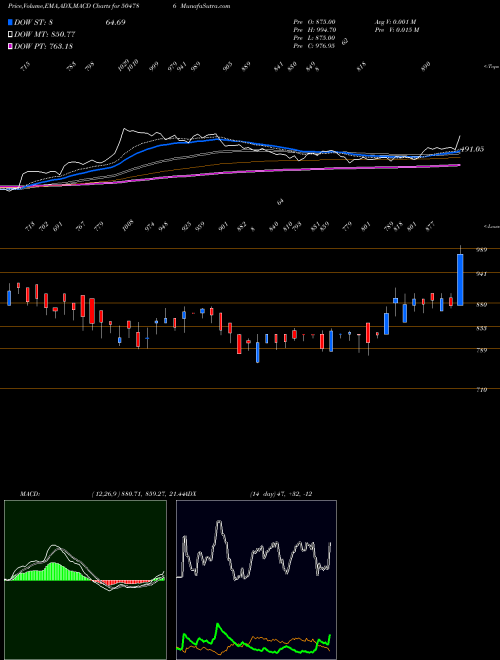Click the MACD '(12,26,9)' parameters text

pyautogui.click(x=105, y=494)
